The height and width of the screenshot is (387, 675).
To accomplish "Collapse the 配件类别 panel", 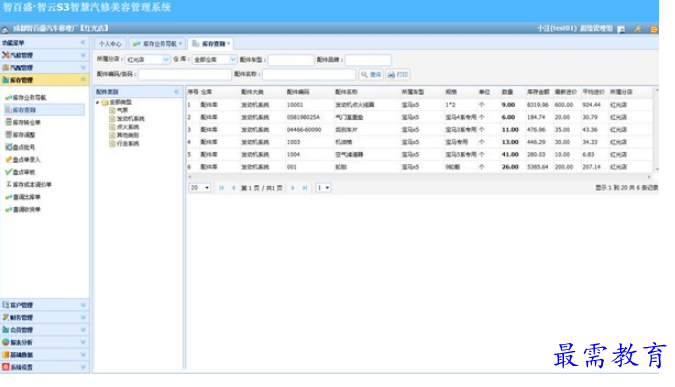I will point(176,92).
